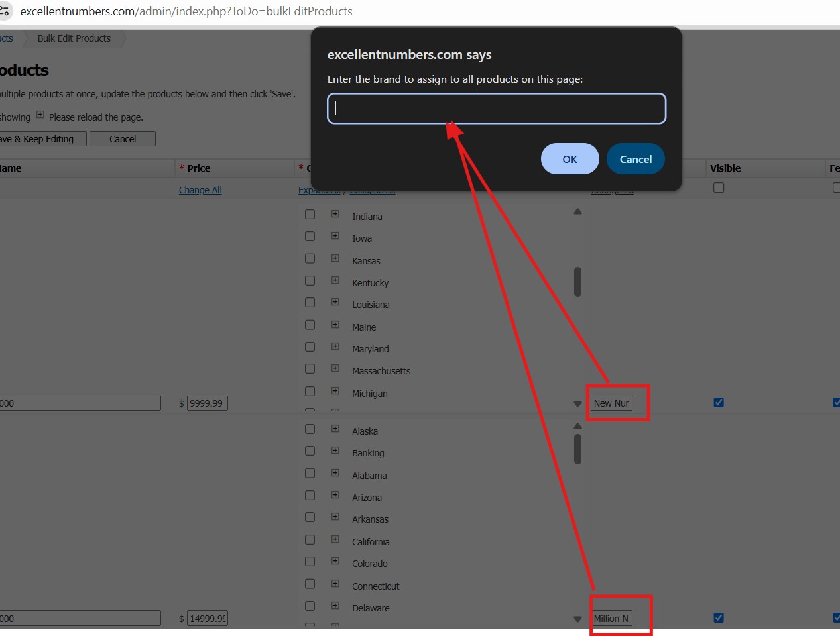
Task: Expand the Massachusetts category node
Action: 335,368
